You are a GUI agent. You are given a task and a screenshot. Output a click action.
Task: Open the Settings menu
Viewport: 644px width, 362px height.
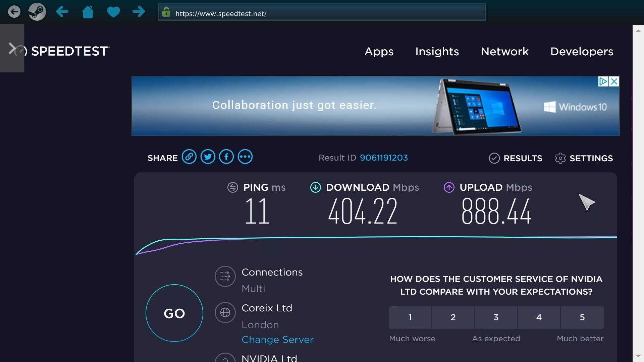584,158
